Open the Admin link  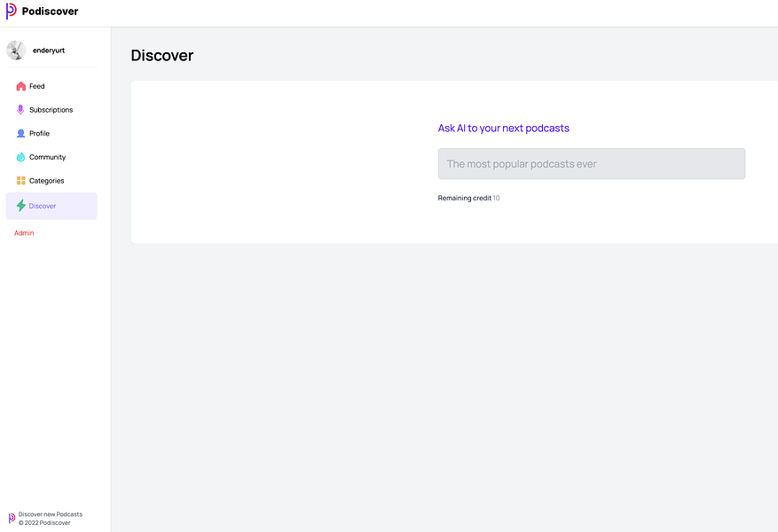(x=23, y=232)
